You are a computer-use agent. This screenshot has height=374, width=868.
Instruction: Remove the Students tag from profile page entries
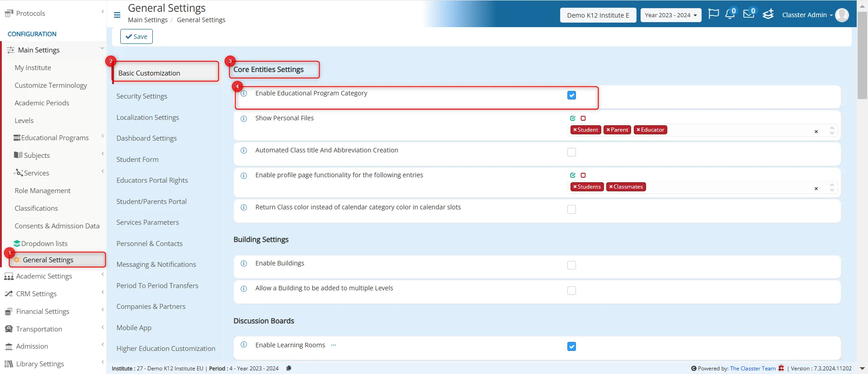point(575,187)
